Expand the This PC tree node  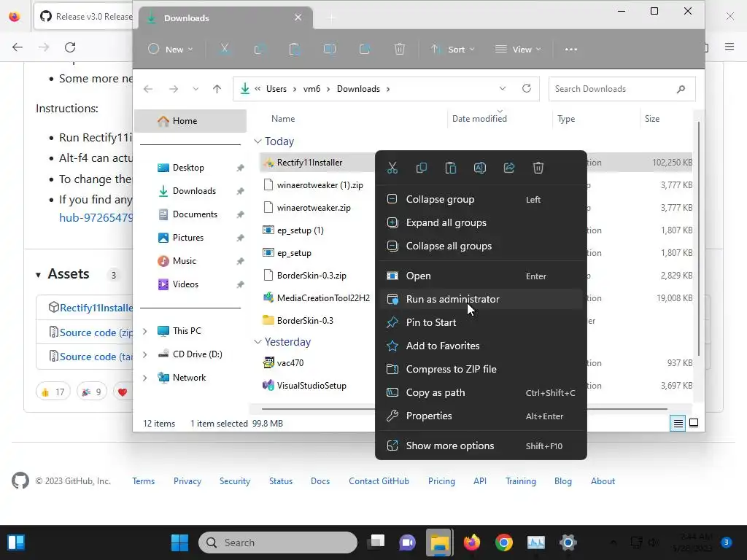tap(145, 331)
